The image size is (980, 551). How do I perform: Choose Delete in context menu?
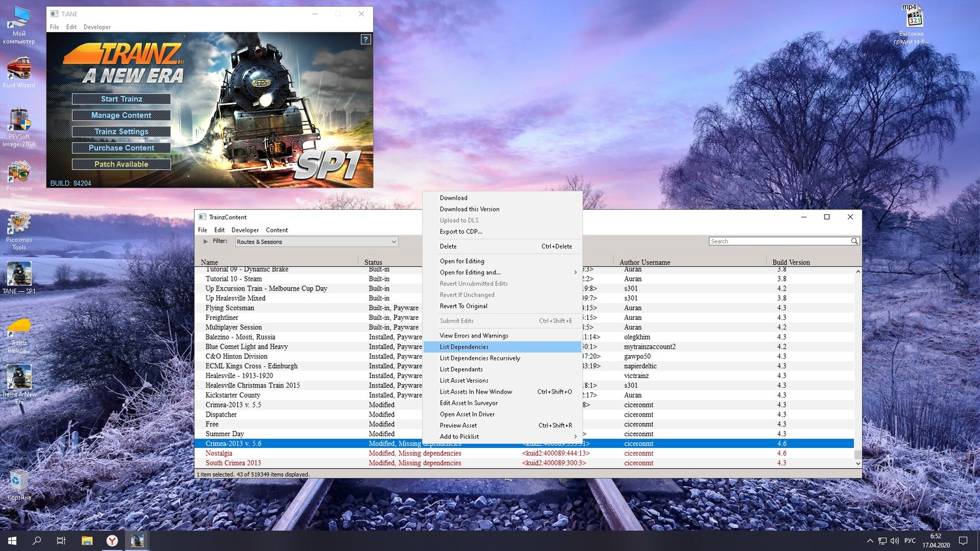coord(502,246)
